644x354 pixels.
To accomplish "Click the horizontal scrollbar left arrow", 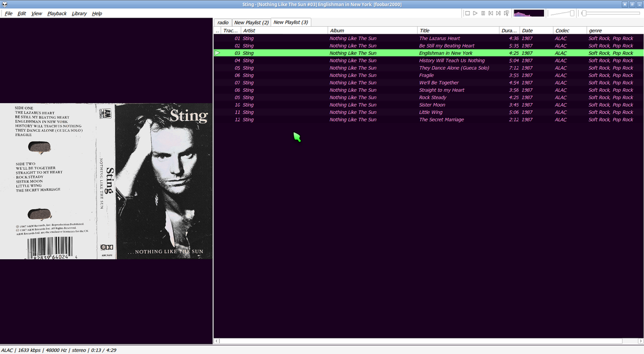I will click(217, 341).
